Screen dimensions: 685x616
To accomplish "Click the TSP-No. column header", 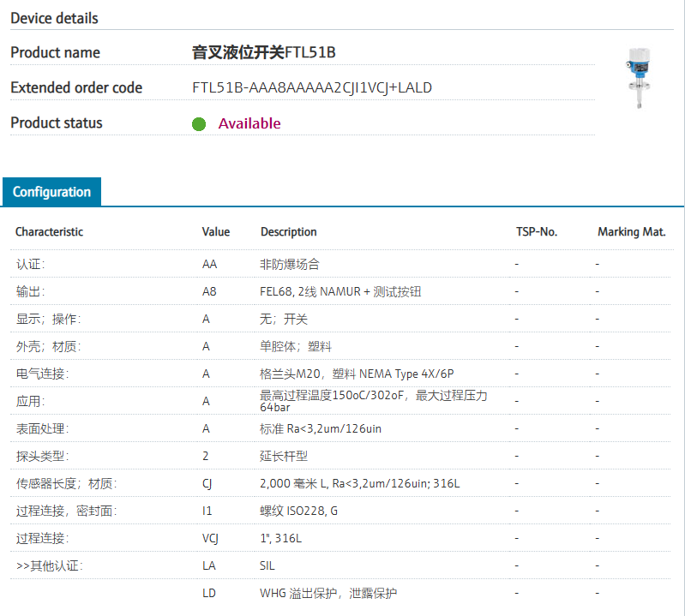I will click(x=537, y=232).
